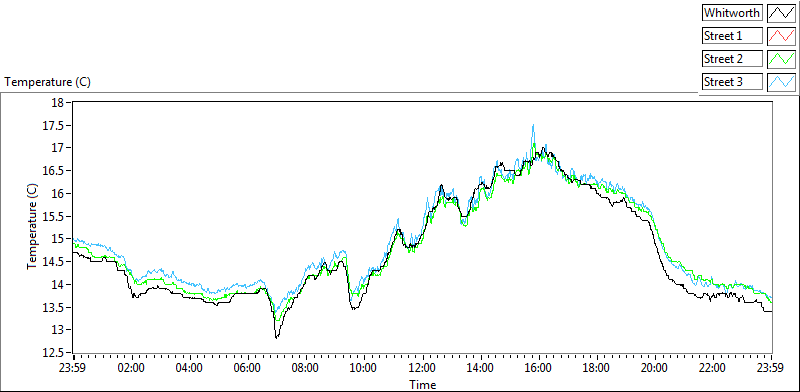Click the 14 y-axis tick label

pyautogui.click(x=58, y=284)
